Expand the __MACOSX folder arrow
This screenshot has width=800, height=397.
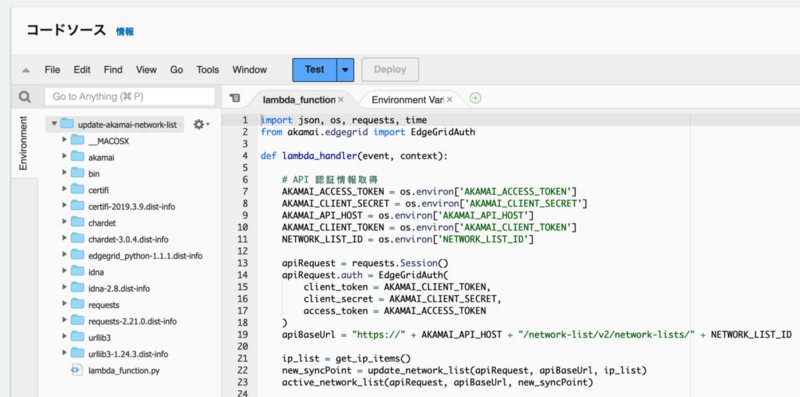64,140
